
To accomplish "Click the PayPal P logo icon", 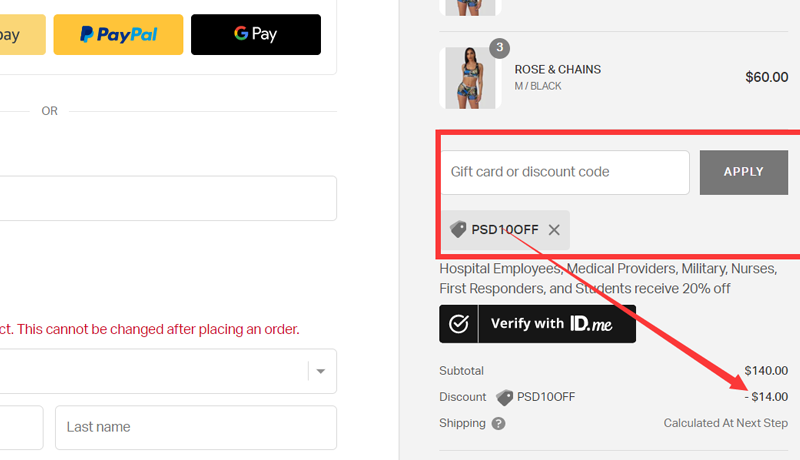I will pyautogui.click(x=87, y=34).
